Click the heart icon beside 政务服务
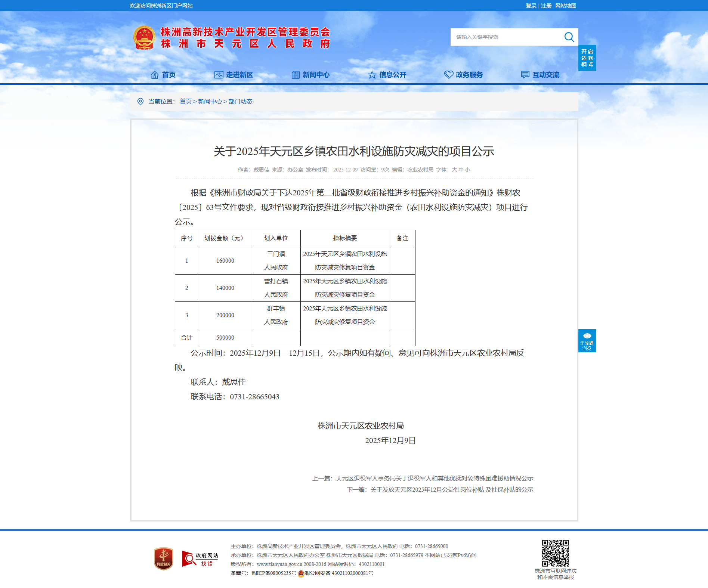This screenshot has width=708, height=588. coord(448,75)
